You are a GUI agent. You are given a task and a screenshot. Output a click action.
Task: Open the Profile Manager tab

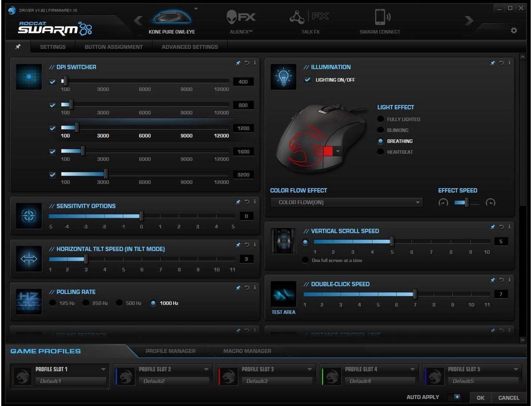(170, 351)
